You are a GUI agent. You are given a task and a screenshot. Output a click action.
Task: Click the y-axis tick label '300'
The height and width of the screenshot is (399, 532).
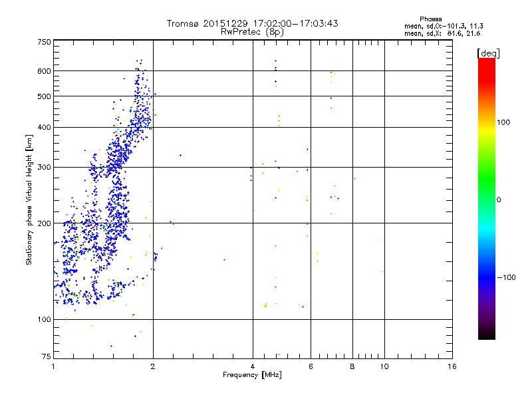click(x=44, y=167)
